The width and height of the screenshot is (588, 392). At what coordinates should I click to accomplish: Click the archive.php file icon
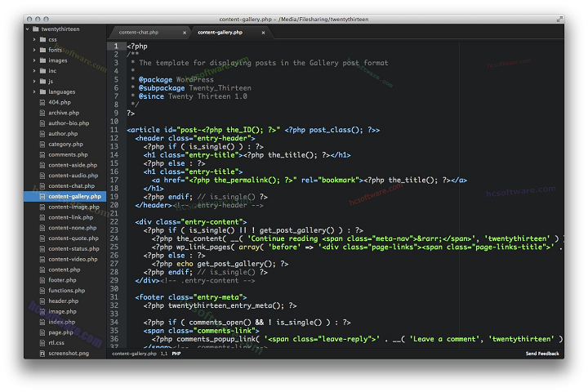[x=42, y=113]
